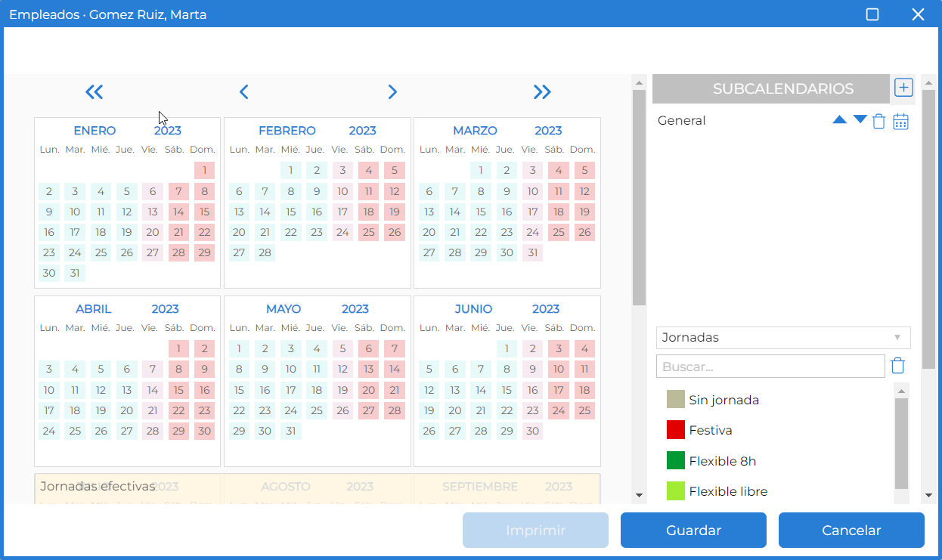Select the Flexible 8h green swatch
Screen dimensions: 942x560
[x=675, y=461]
